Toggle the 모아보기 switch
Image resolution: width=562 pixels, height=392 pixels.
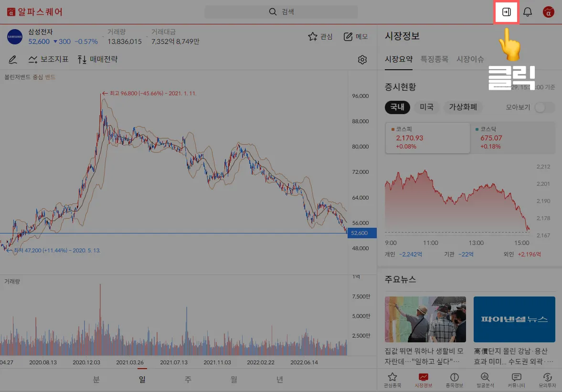(544, 107)
